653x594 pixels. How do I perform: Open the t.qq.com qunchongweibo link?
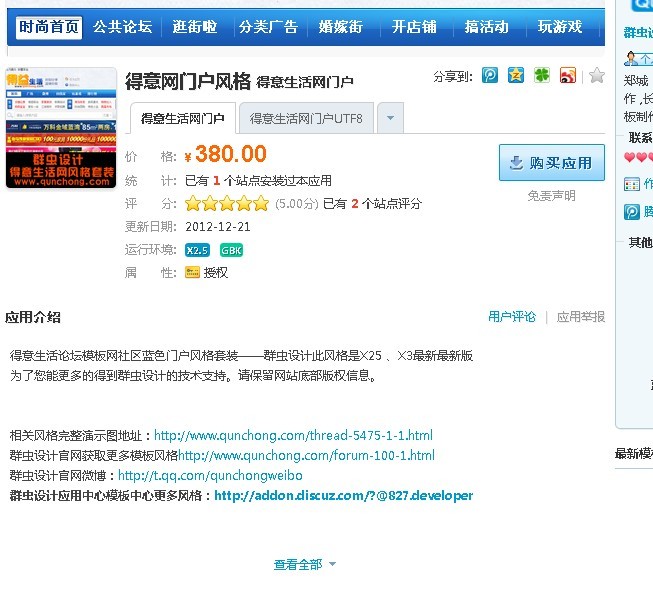pos(210,475)
